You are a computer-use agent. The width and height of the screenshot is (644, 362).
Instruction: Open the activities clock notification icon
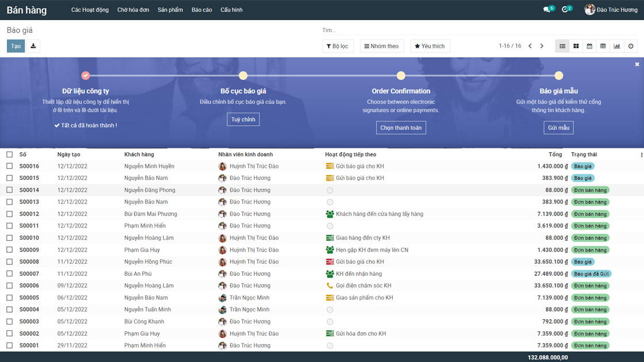pos(565,10)
